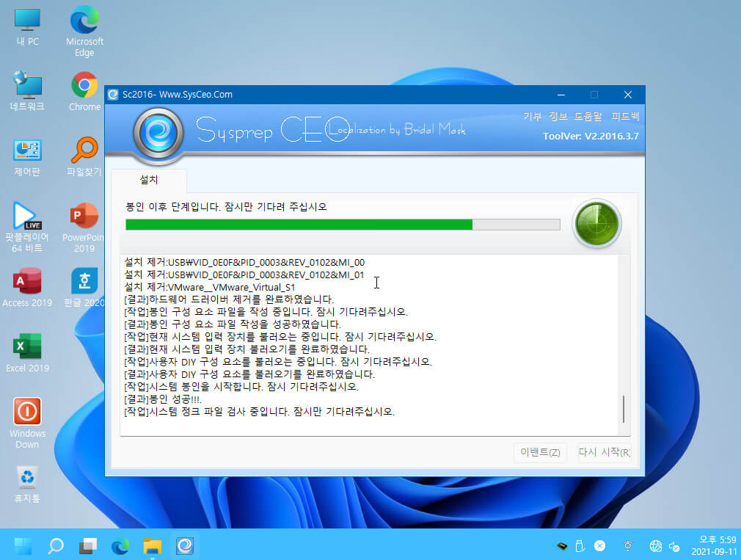Click the green installation progress bar
Image resolution: width=741 pixels, height=560 pixels.
point(343,225)
